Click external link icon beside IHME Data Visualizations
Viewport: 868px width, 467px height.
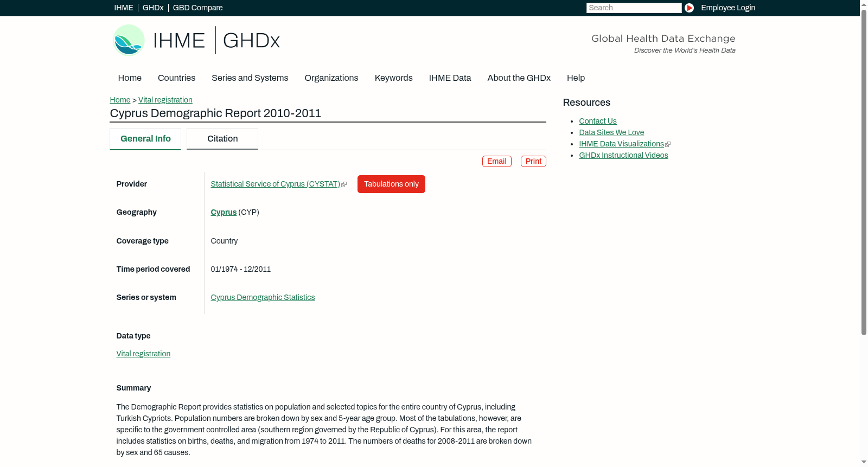(x=668, y=144)
